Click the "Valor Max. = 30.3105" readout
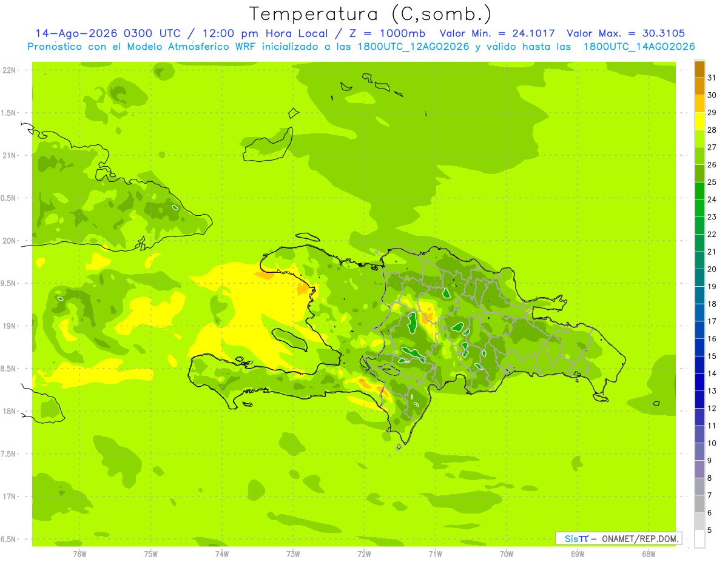 point(625,33)
